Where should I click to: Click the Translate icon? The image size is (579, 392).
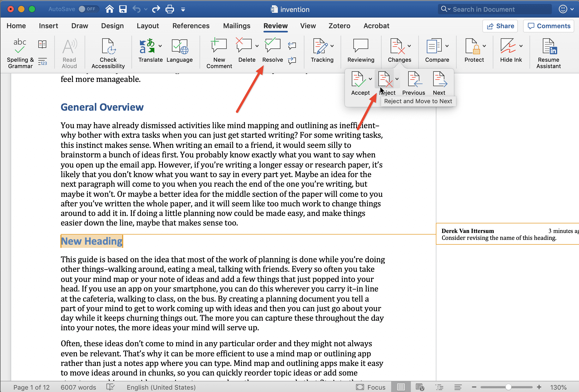(147, 46)
